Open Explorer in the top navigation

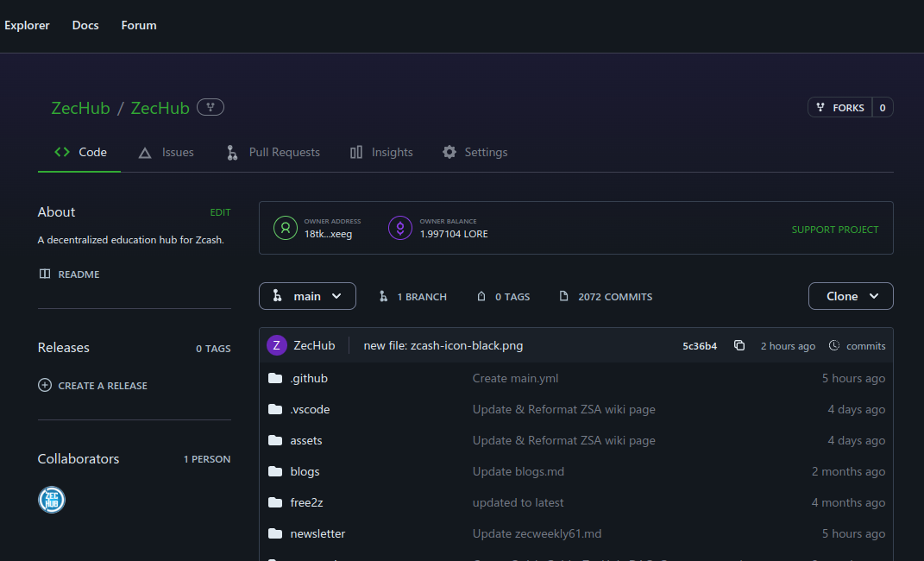(x=27, y=25)
